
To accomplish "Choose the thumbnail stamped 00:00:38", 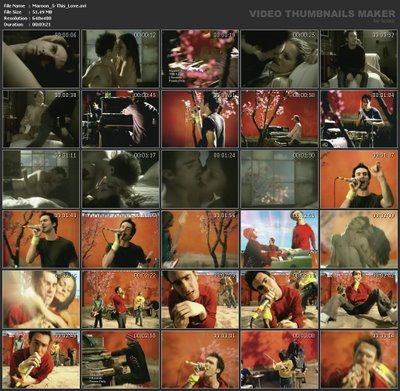I will pos(41,119).
